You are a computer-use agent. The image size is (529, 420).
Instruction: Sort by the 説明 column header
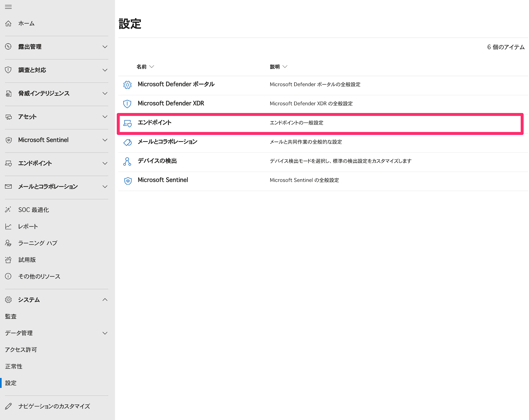[278, 67]
